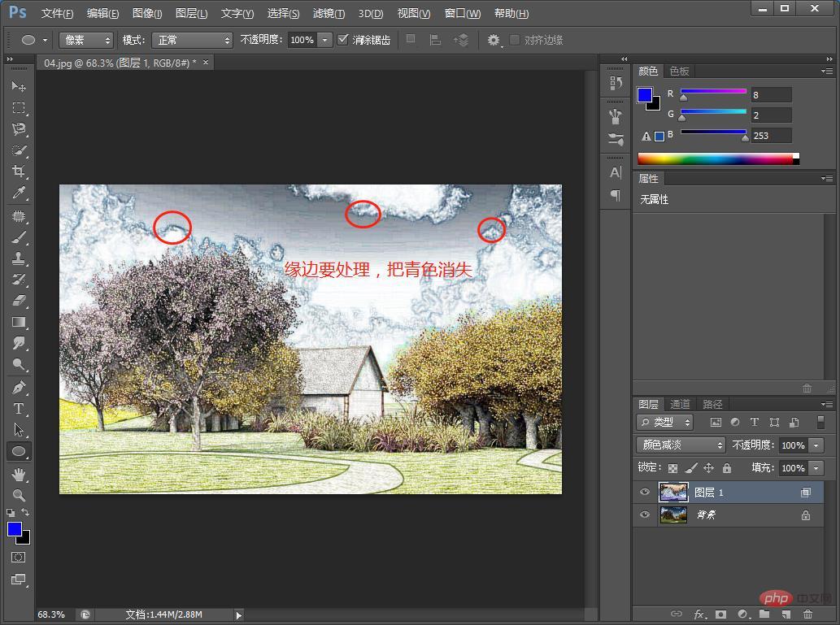840x625 pixels.
Task: Select the Zoom tool
Action: point(19,496)
